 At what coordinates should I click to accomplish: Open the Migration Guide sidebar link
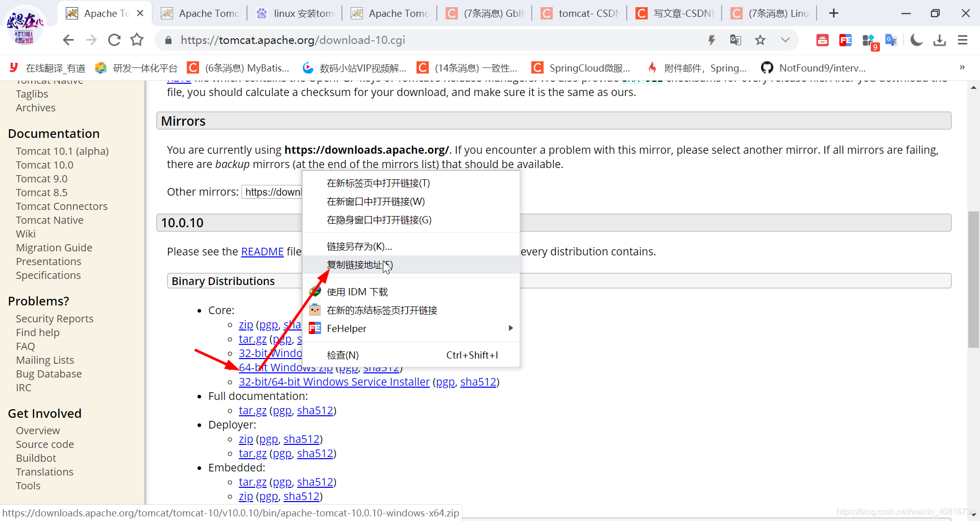coord(54,248)
